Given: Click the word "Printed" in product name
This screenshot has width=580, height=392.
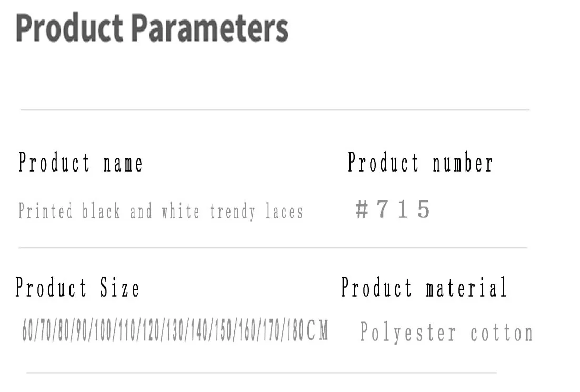Looking at the screenshot, I should 45,212.
